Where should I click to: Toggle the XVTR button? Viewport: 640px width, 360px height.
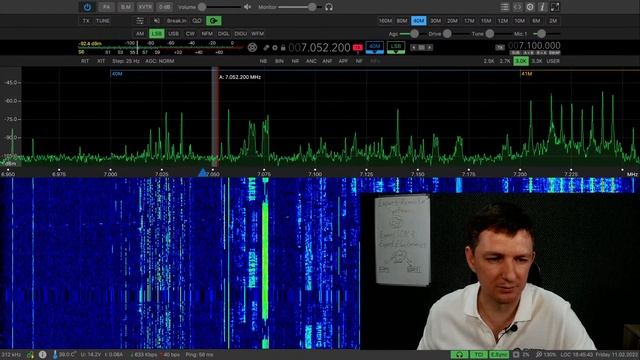pyautogui.click(x=145, y=7)
